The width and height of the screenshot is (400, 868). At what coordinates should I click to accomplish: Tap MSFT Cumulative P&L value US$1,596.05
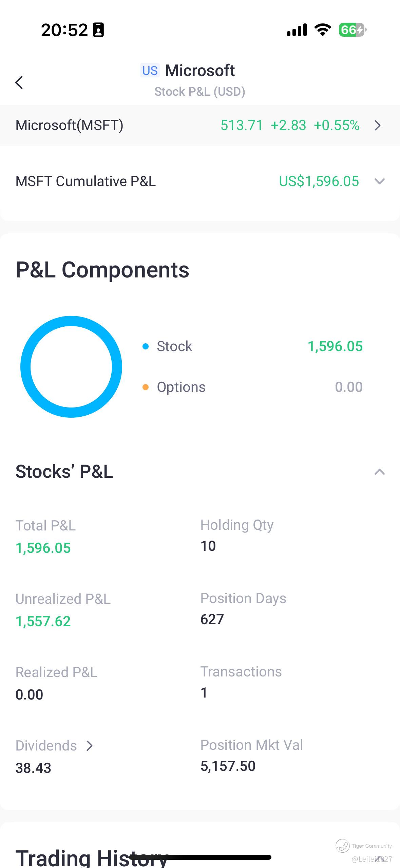click(319, 181)
